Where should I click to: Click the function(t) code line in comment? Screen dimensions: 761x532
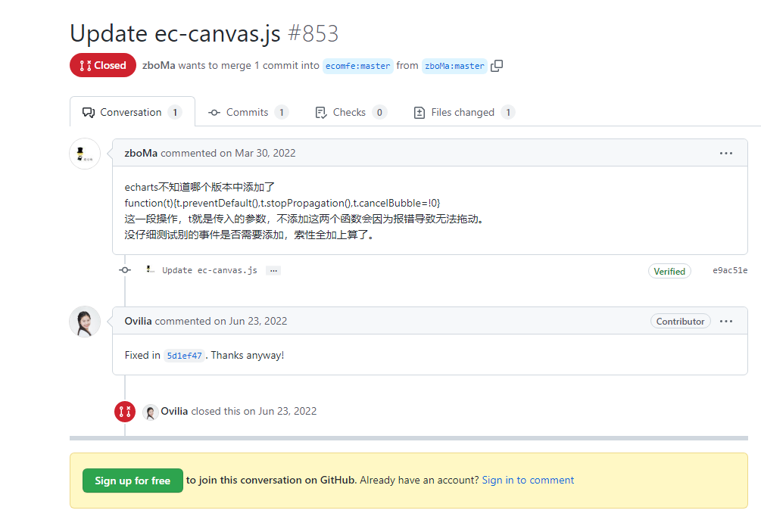pyautogui.click(x=282, y=203)
